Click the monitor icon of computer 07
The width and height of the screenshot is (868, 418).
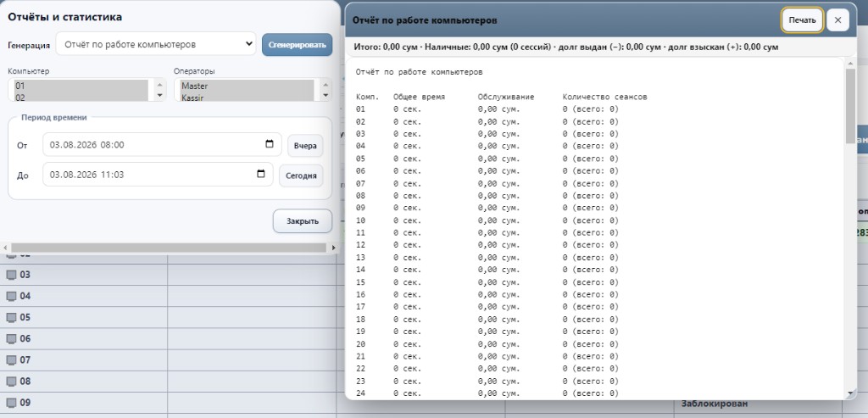coord(11,360)
